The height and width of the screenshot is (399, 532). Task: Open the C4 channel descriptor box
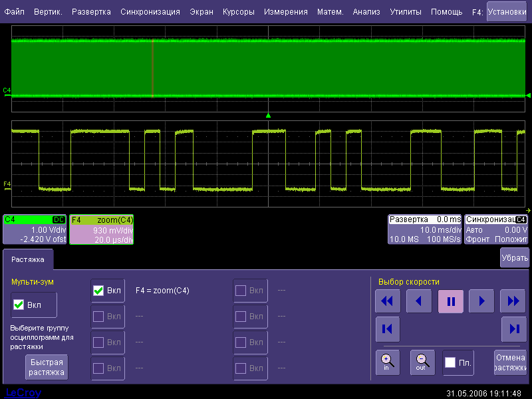click(35, 229)
